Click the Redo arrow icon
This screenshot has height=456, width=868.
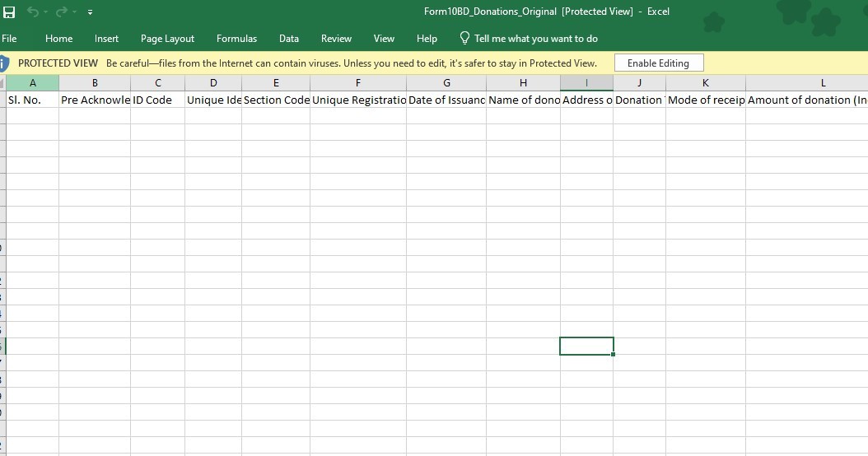[61, 12]
